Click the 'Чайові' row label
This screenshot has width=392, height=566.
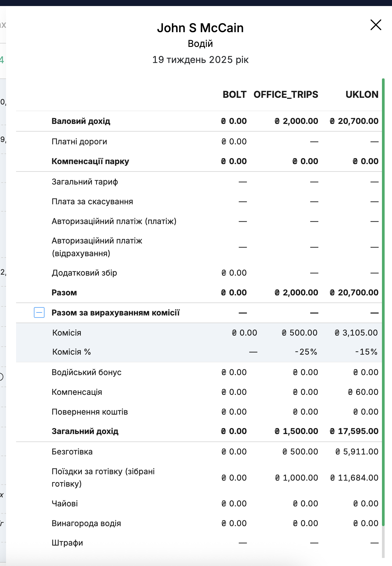coord(65,503)
